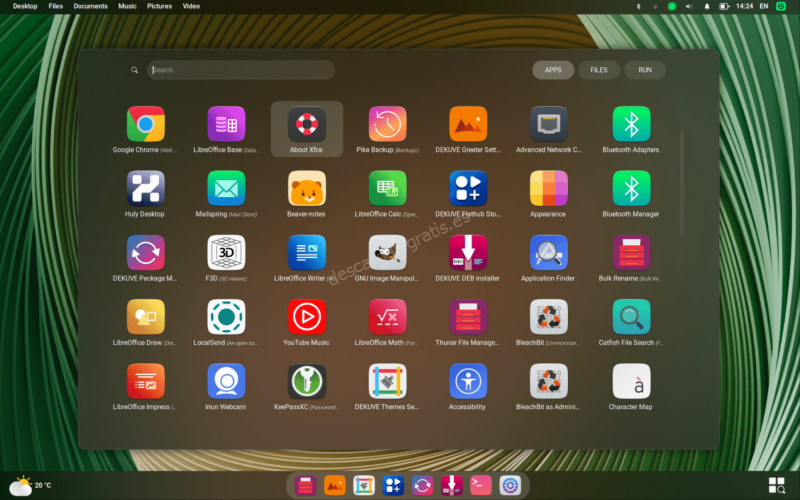Open the notifications bell icon
Image resolution: width=800 pixels, height=500 pixels.
point(707,6)
